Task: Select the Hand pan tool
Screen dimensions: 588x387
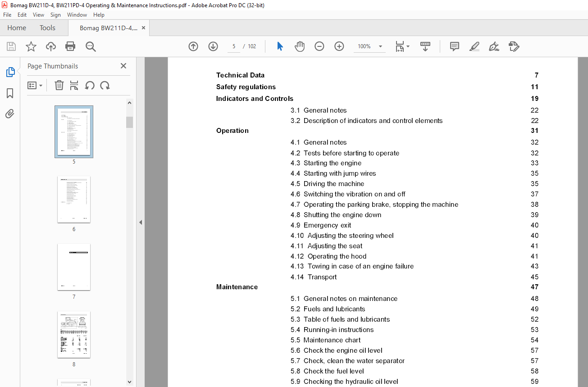Action: (300, 46)
